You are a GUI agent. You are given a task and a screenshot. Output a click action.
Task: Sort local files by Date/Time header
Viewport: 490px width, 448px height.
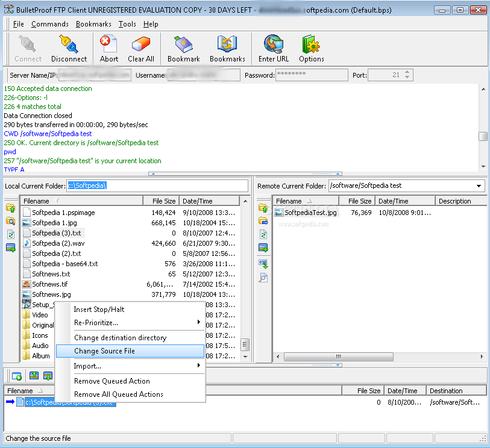[x=209, y=201]
